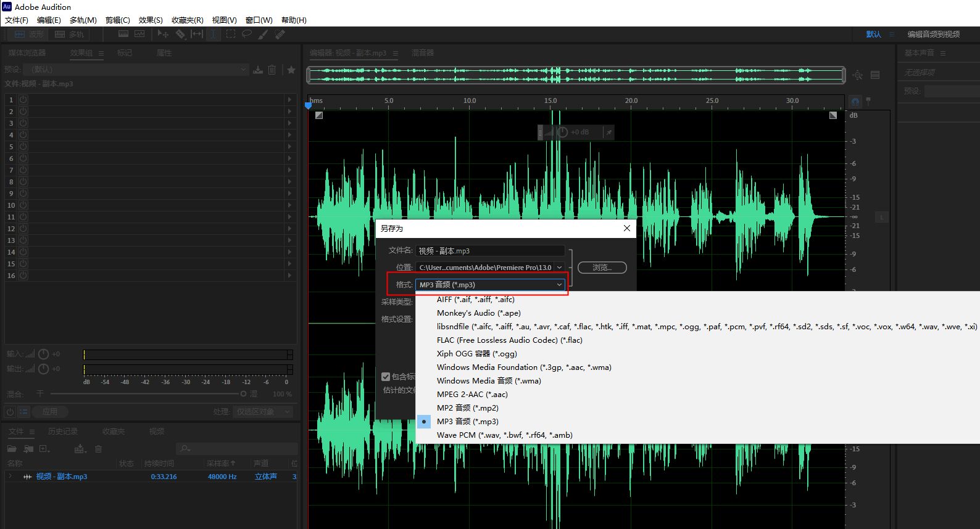Save effects rack as preset
The width and height of the screenshot is (980, 529).
point(258,70)
